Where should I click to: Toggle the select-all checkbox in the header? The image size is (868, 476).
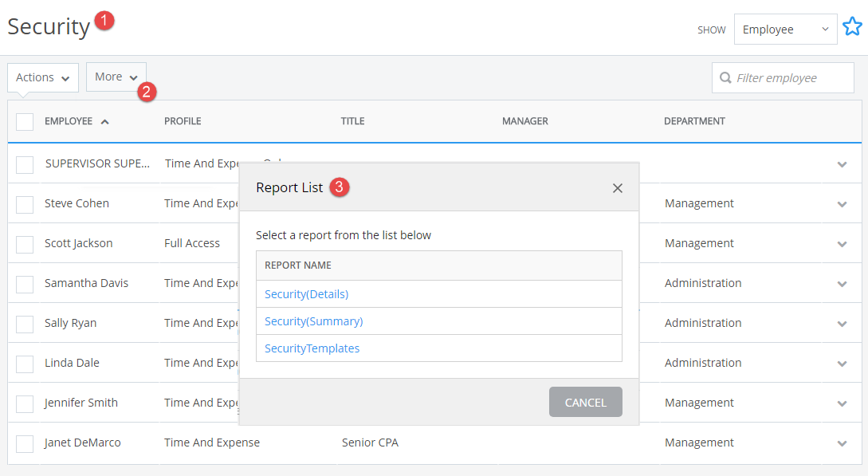24,120
